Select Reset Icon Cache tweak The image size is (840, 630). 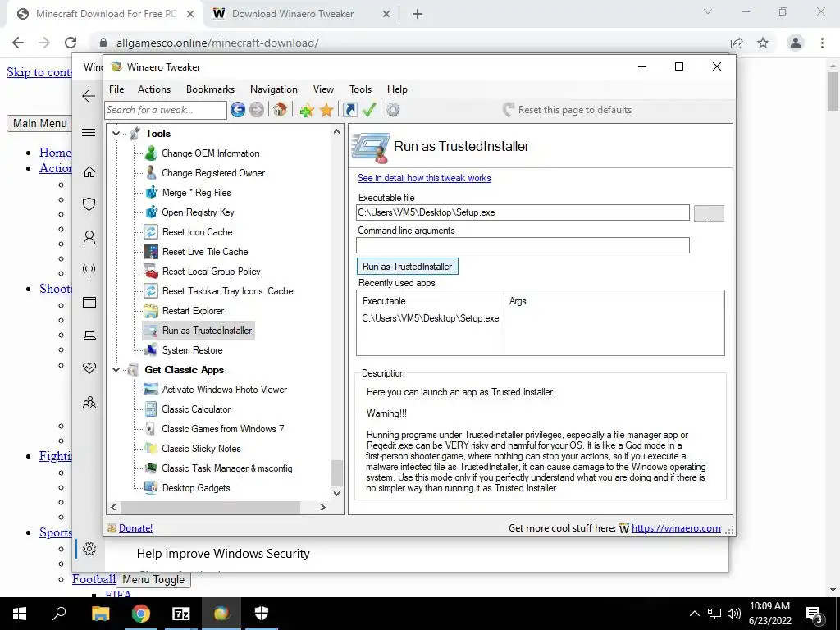(x=197, y=232)
